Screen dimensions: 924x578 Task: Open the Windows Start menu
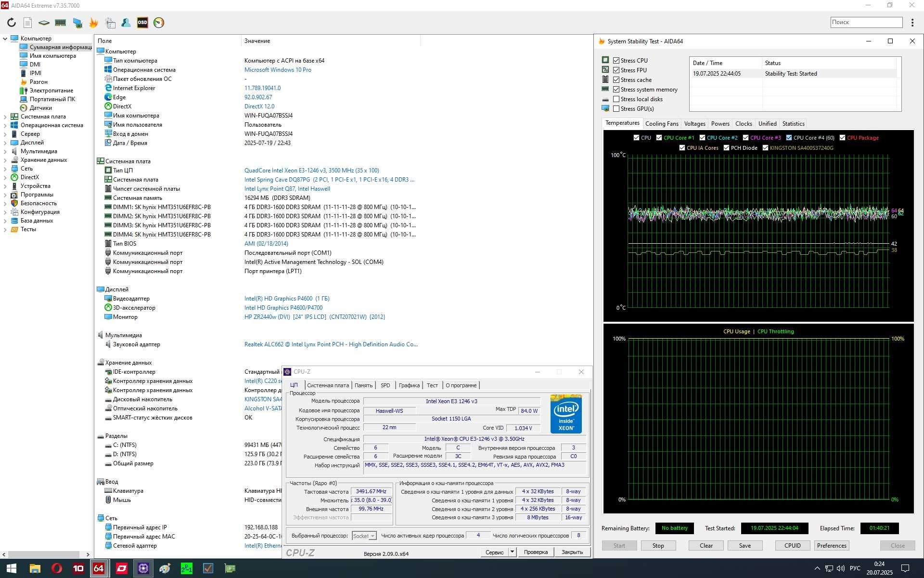click(12, 568)
